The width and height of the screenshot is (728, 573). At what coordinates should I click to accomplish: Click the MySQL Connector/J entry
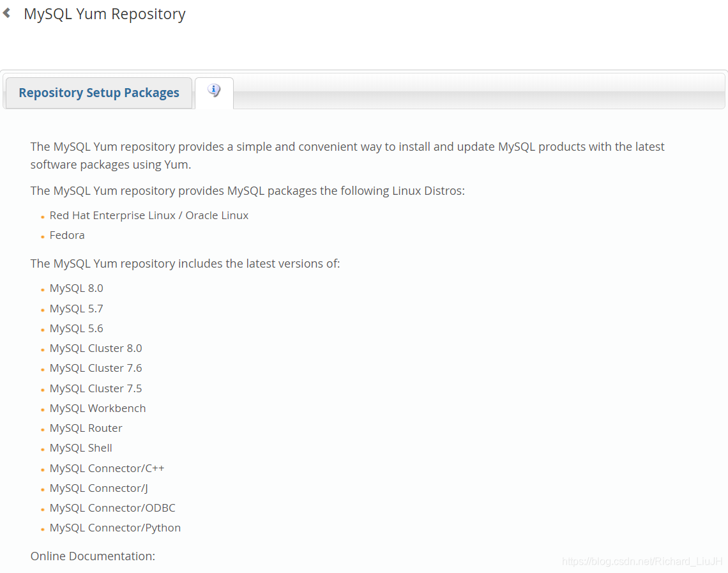click(99, 489)
